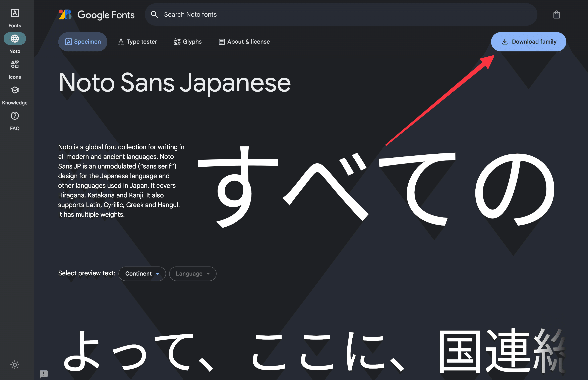The image size is (588, 380).
Task: Click the send feedback icon
Action: pos(44,374)
